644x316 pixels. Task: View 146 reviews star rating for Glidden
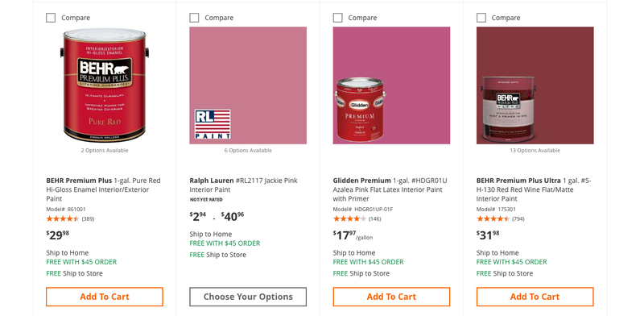(x=357, y=219)
